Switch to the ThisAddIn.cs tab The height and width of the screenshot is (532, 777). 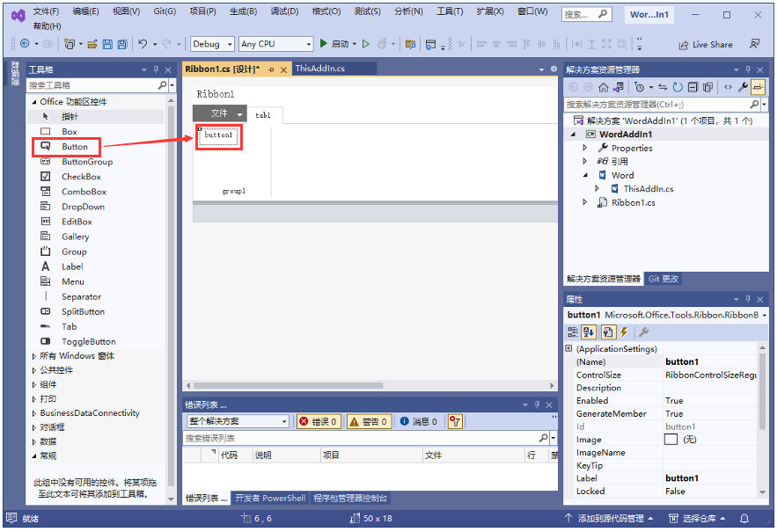click(320, 69)
